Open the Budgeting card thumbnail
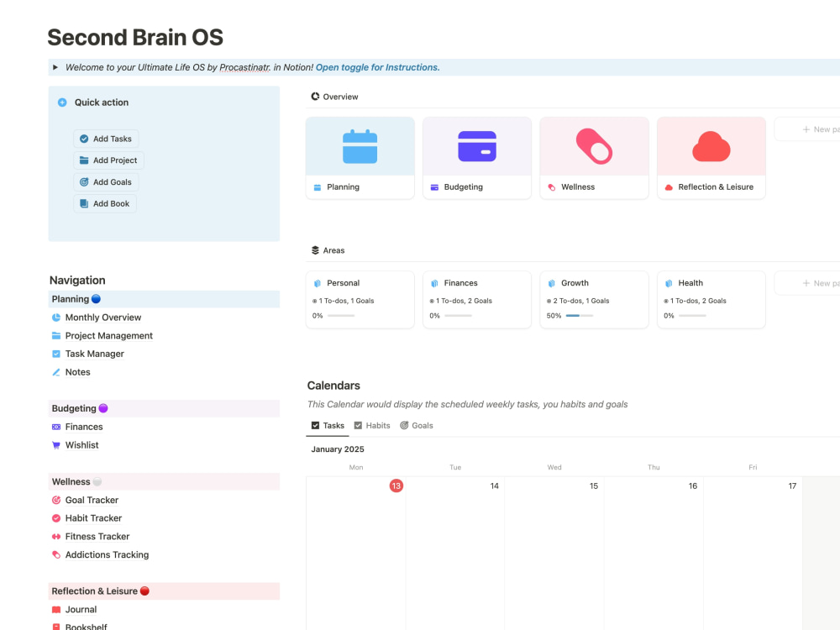This screenshot has width=840, height=630. click(x=477, y=146)
